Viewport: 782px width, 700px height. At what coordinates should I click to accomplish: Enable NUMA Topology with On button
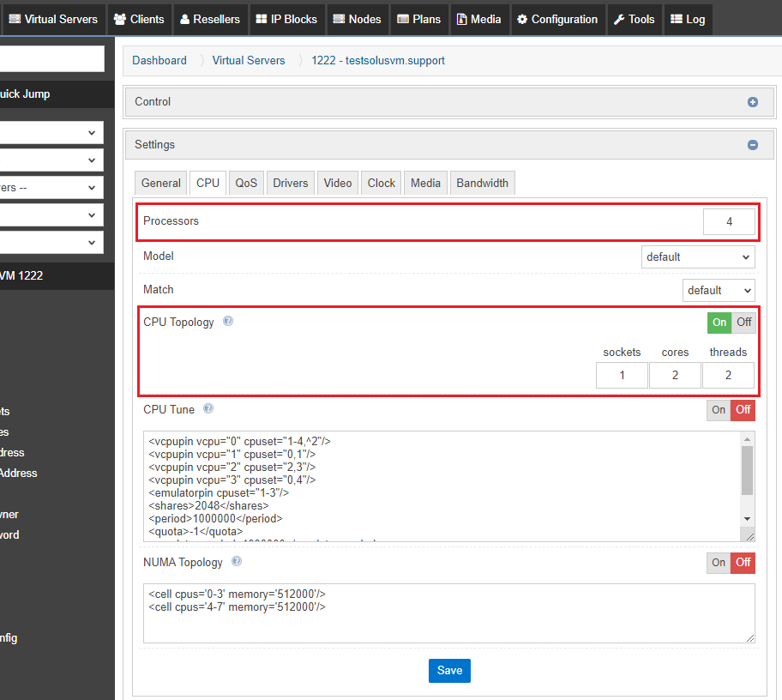pyautogui.click(x=719, y=563)
